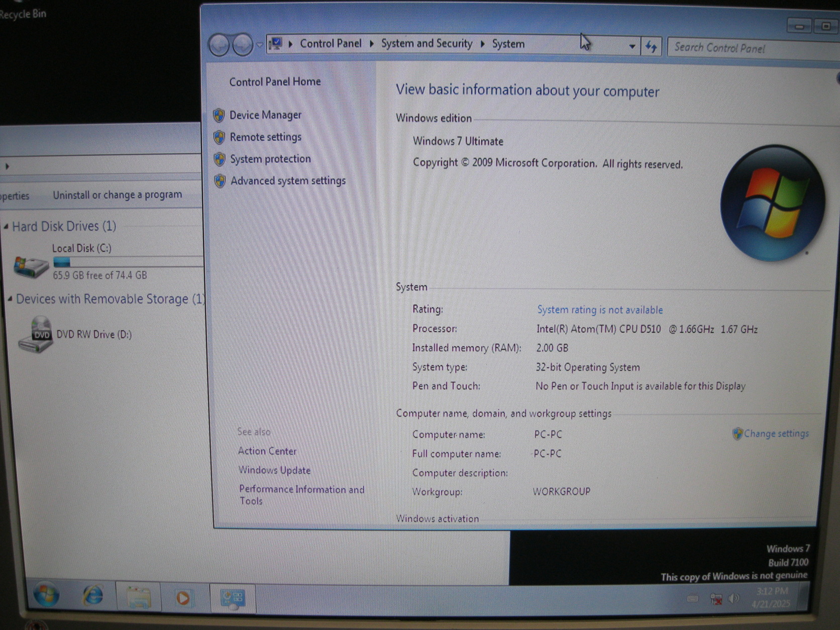Click the computer icon in address bar
The image size is (840, 630).
pos(275,44)
